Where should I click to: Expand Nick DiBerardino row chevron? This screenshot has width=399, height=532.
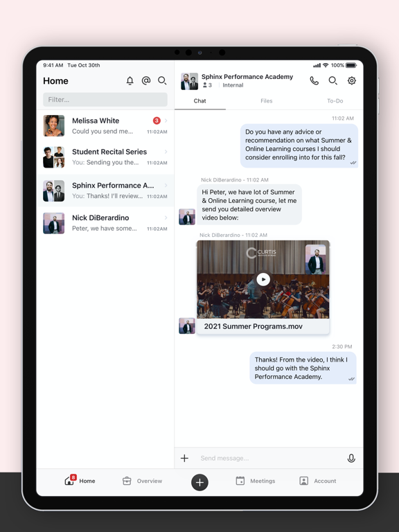(166, 218)
